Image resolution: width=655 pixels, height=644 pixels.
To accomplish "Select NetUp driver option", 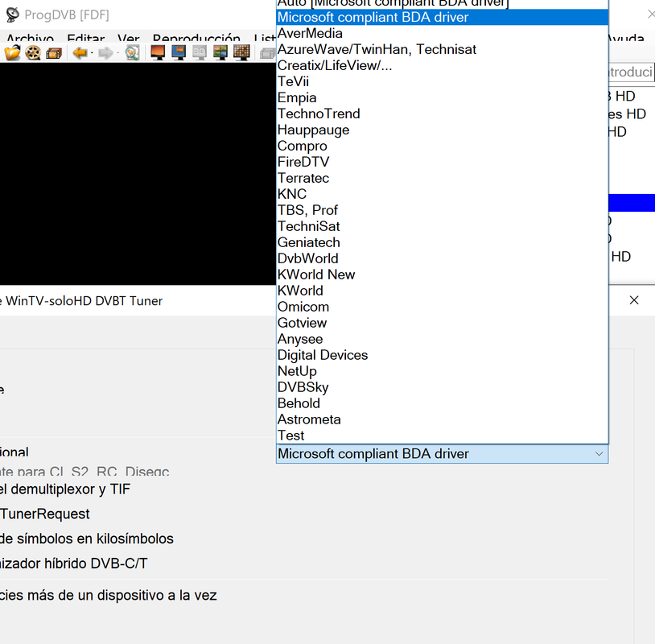I will coord(443,371).
